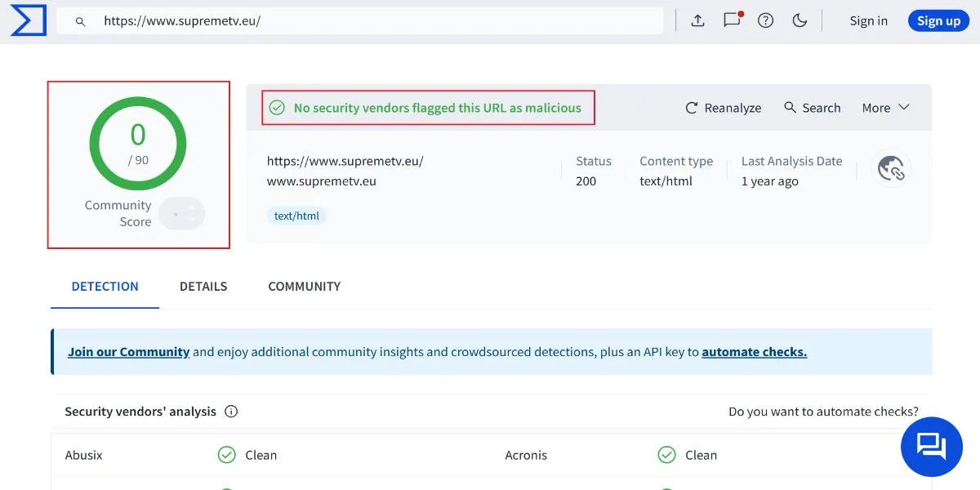This screenshot has height=490, width=980.
Task: Click the Sign in link
Action: pyautogui.click(x=868, y=21)
